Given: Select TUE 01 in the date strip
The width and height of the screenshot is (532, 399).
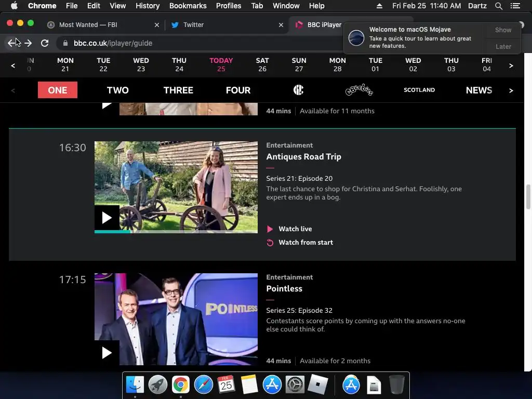Looking at the screenshot, I should pos(375,64).
